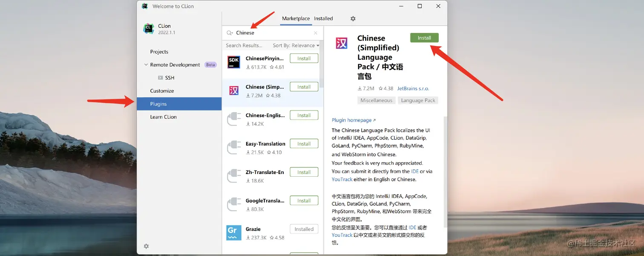Viewport: 644px width, 256px height.
Task: Click the CLion 2022.1.1 version text
Action: (x=167, y=32)
